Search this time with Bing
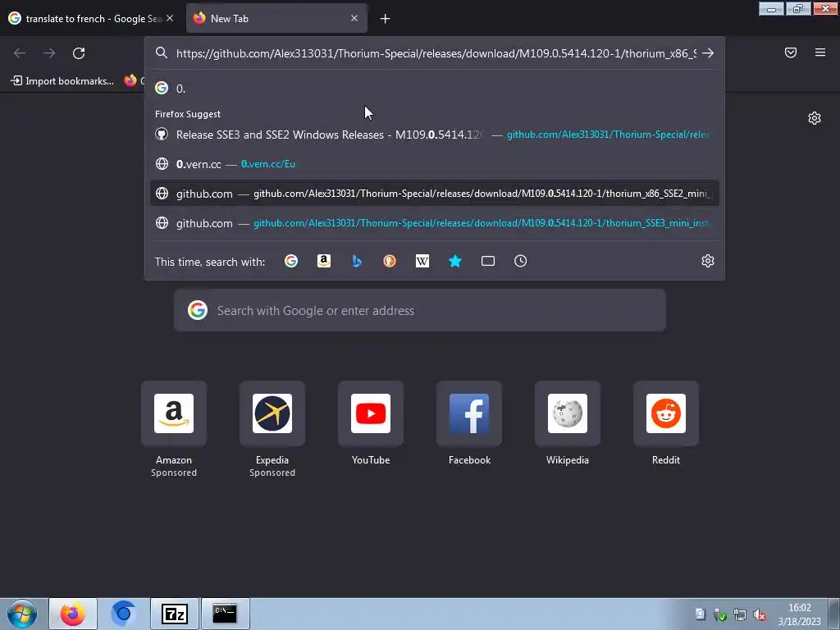This screenshot has width=840, height=630. coord(357,261)
